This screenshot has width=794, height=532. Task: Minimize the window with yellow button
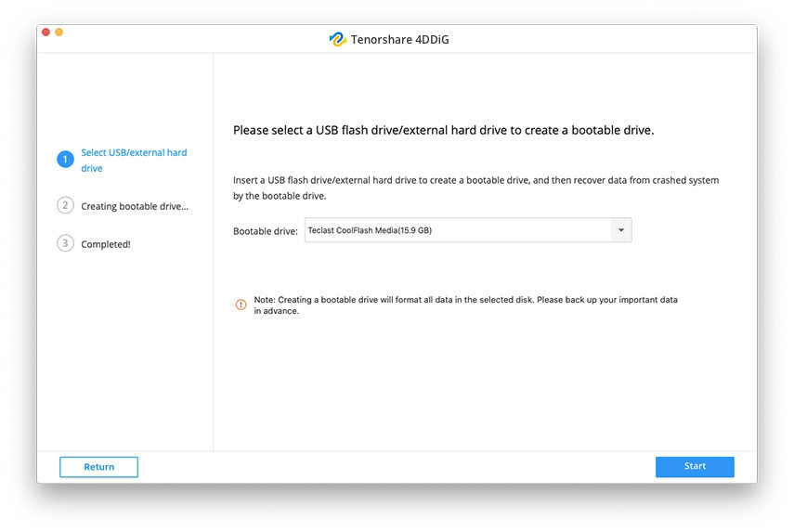pos(59,32)
